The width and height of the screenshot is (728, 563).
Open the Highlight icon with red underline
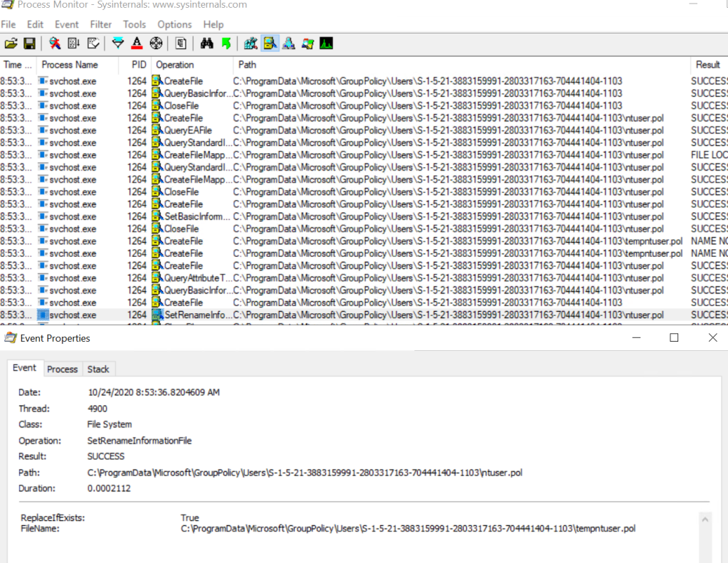137,44
